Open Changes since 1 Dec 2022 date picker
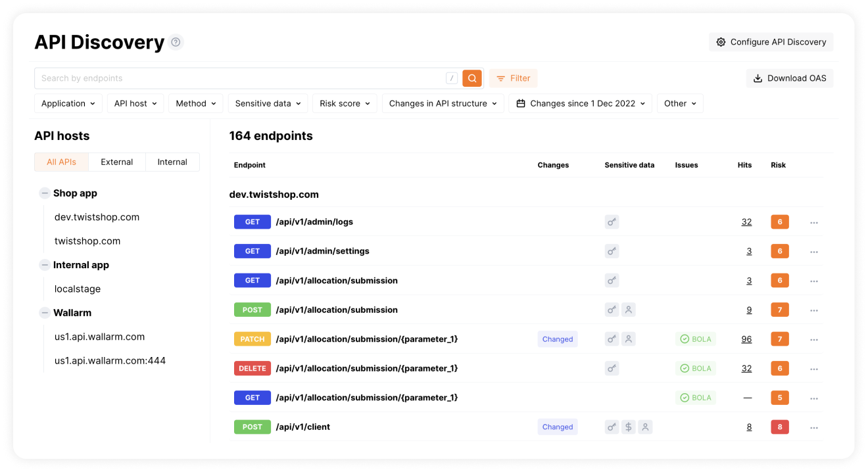 pos(580,104)
